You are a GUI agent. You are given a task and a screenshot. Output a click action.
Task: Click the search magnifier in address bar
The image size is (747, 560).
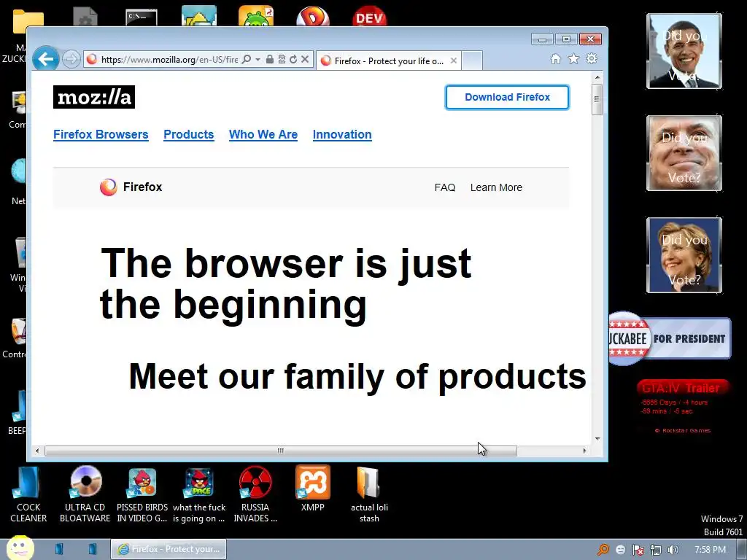[x=247, y=60]
